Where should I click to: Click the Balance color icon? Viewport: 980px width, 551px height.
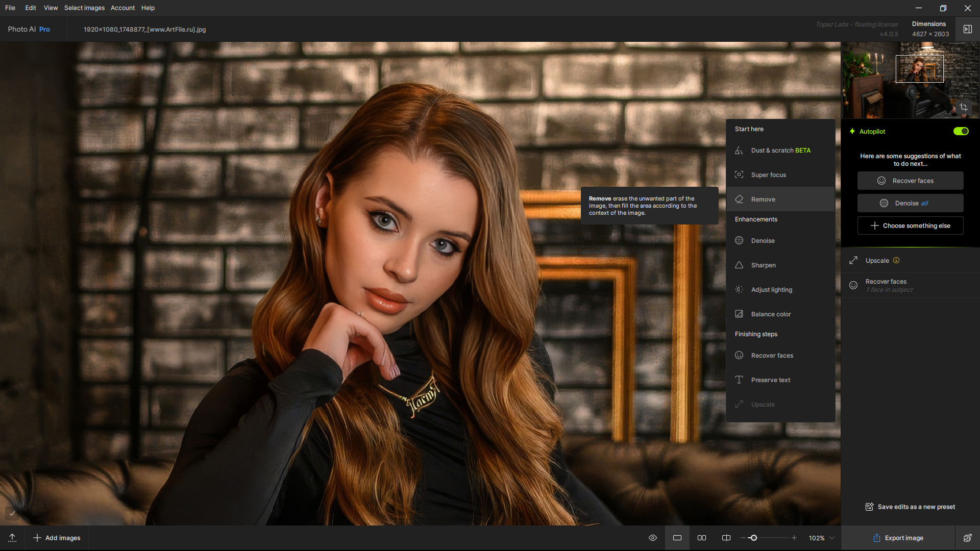[x=739, y=314]
